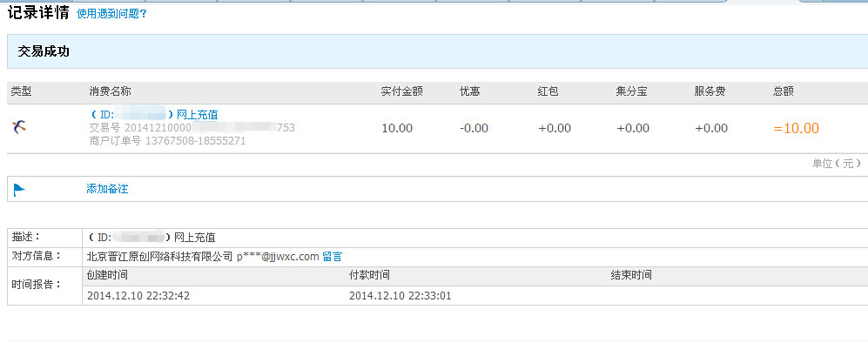Image resolution: width=868 pixels, height=343 pixels.
Task: Select creation time 2014.12.10 22:32:42
Action: pos(138,296)
